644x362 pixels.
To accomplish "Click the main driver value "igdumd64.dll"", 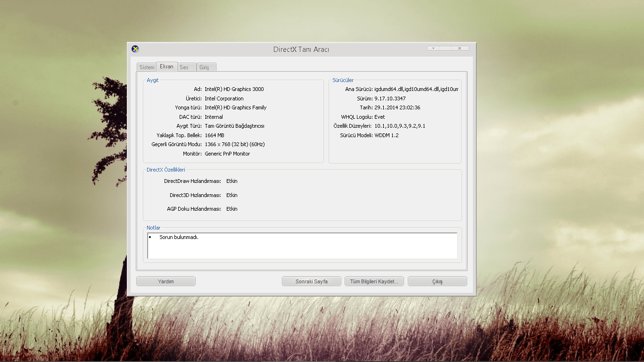I will point(389,89).
